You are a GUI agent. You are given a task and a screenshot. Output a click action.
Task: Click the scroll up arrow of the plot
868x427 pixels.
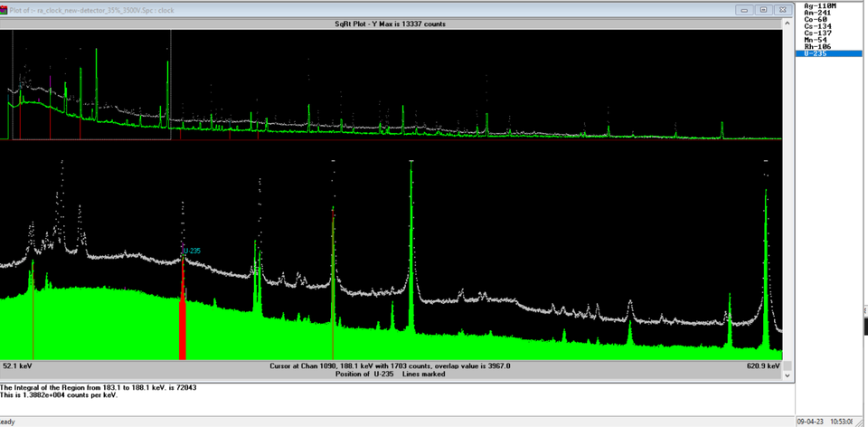coord(788,24)
